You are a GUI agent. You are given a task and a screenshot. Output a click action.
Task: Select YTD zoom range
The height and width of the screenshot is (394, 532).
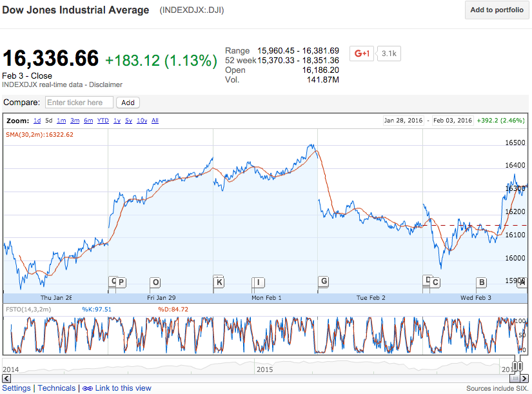[103, 121]
